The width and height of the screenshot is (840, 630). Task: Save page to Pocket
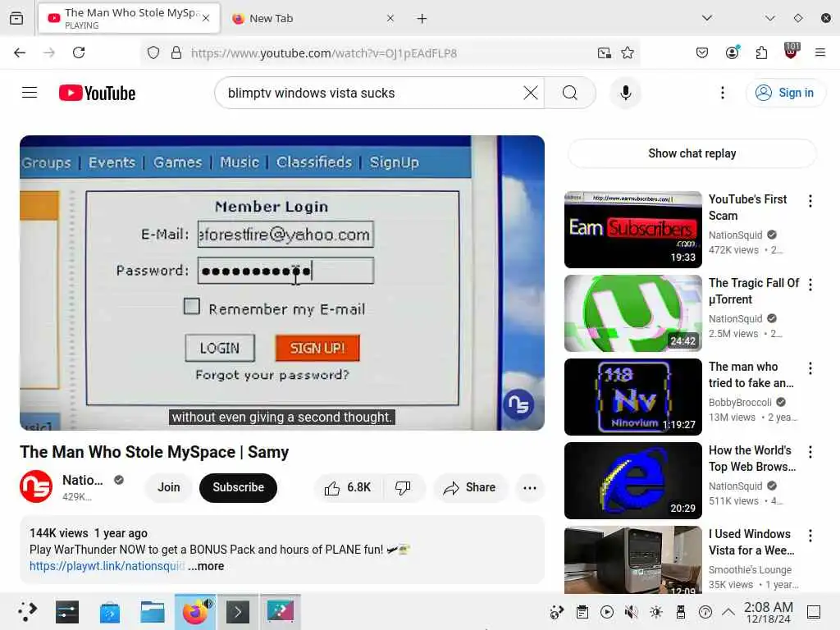click(x=702, y=52)
